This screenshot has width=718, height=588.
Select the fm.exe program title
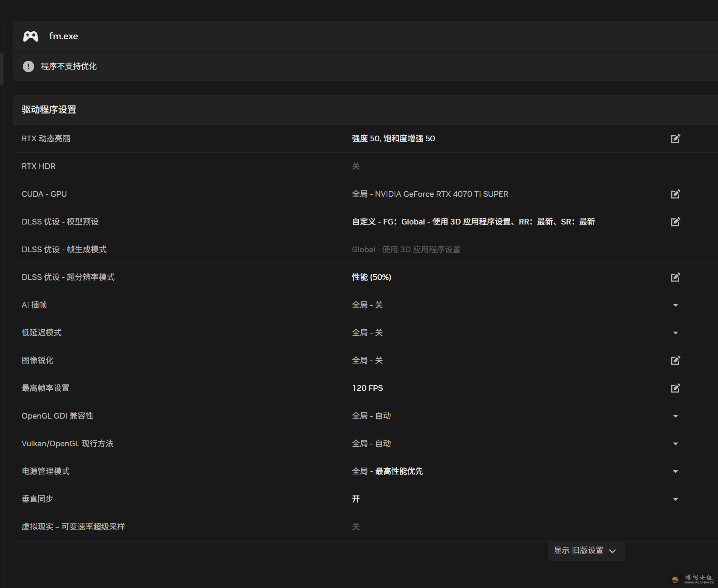(63, 36)
